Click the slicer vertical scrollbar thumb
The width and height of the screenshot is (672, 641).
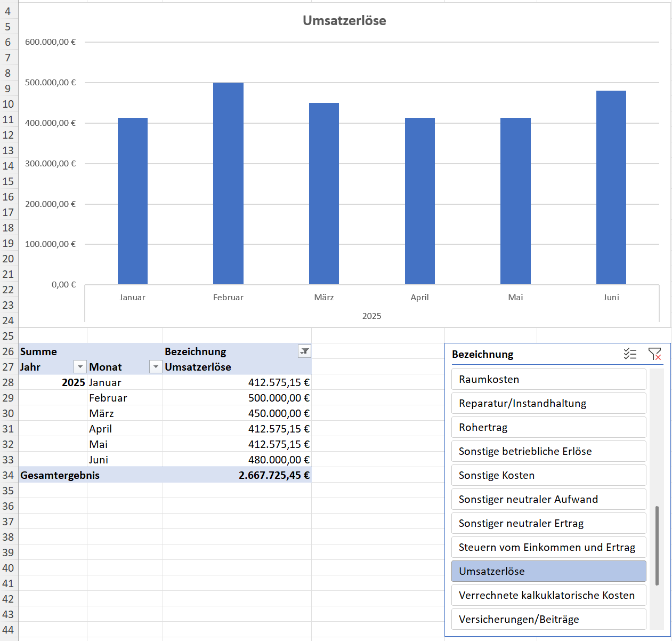click(657, 545)
